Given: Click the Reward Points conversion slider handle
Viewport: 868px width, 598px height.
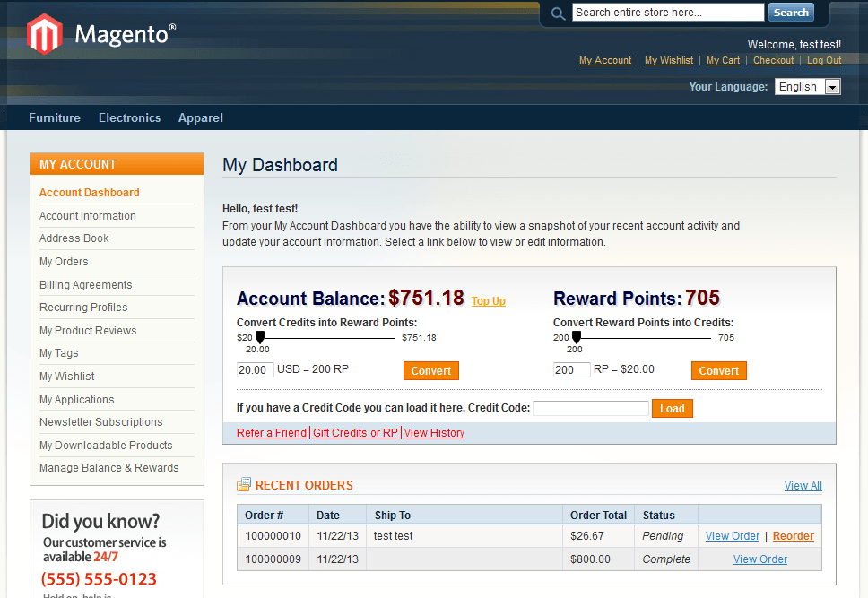Looking at the screenshot, I should pyautogui.click(x=577, y=337).
